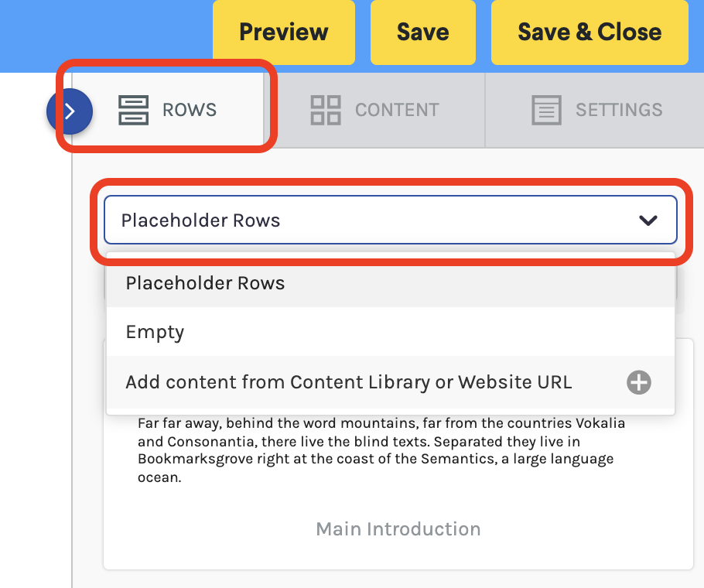Select Placeholder Rows option in list
The image size is (704, 588).
(390, 282)
